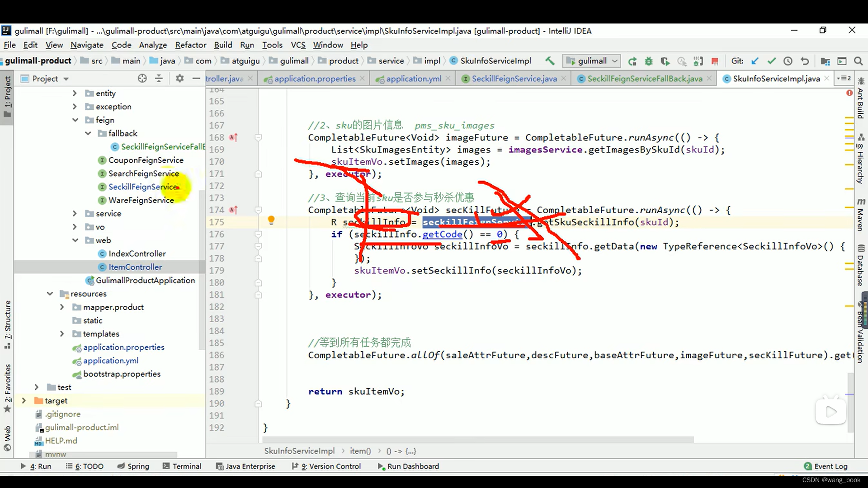The image size is (868, 488).
Task: Click the Search Everywhere magnifier icon
Action: [x=858, y=61]
